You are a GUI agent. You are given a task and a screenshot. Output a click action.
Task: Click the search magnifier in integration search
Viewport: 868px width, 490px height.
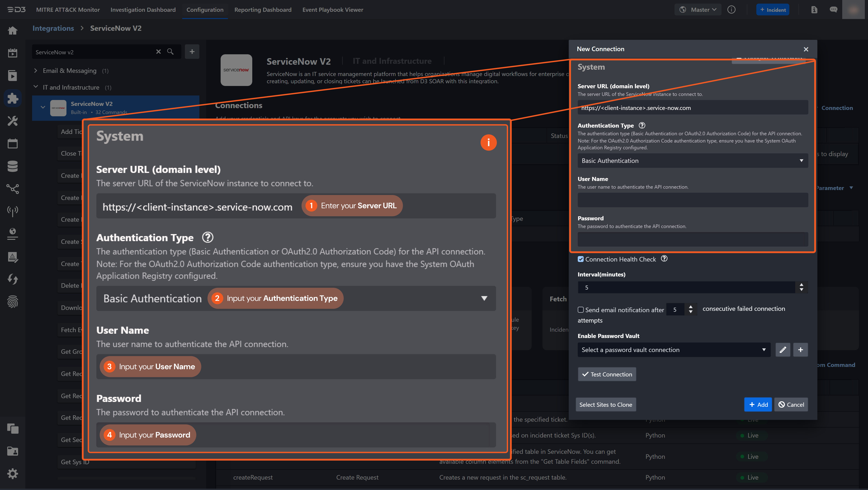(x=170, y=52)
